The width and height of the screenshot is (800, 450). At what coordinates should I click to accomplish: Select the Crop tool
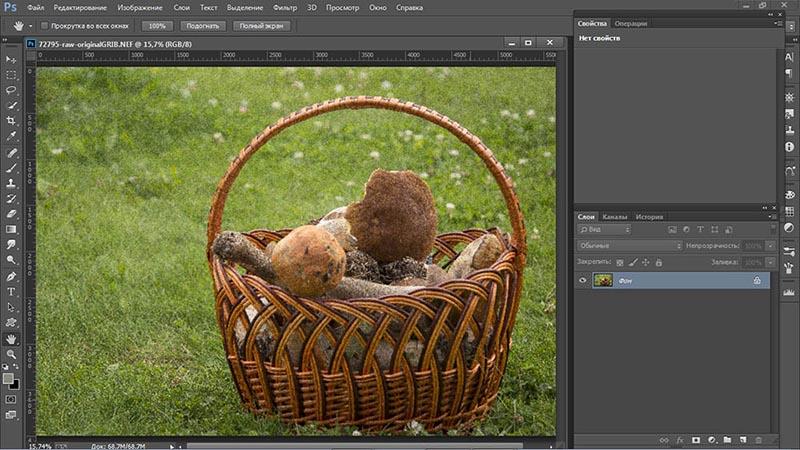pos(11,121)
